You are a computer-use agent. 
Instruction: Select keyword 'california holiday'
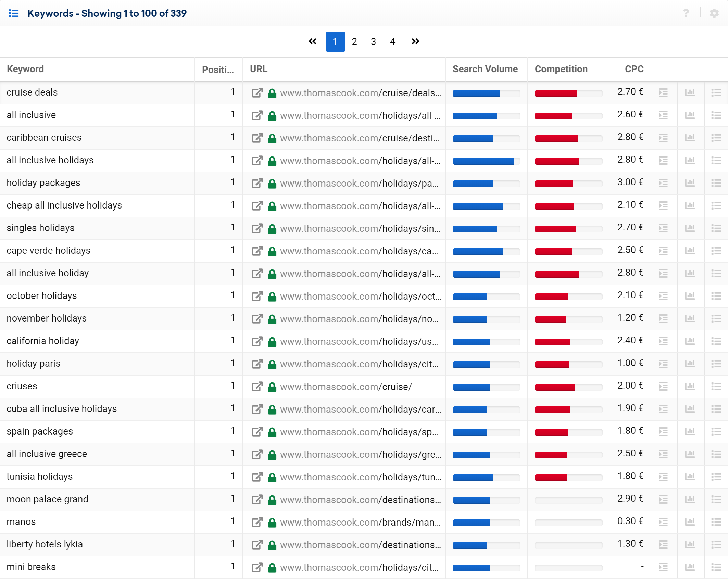click(x=43, y=341)
